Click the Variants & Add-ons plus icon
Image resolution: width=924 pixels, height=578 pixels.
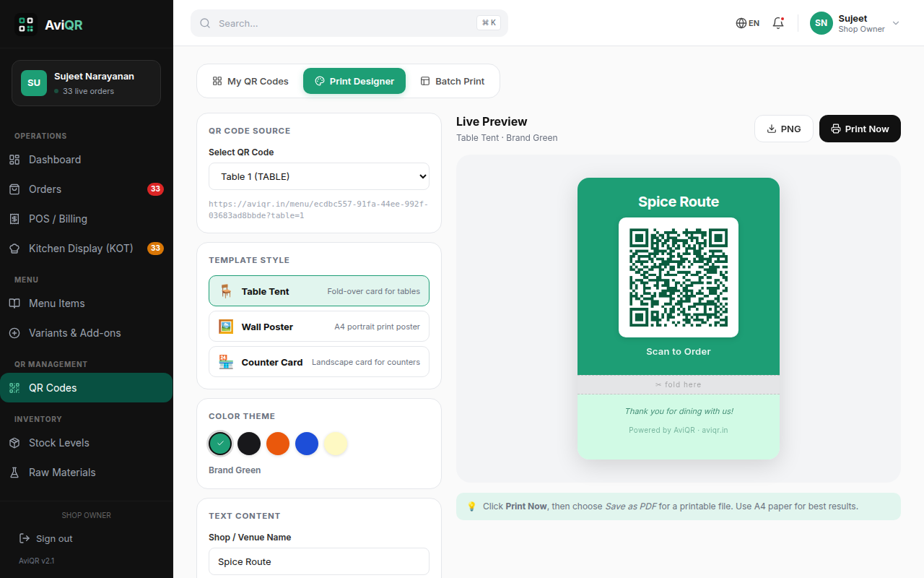(x=14, y=333)
